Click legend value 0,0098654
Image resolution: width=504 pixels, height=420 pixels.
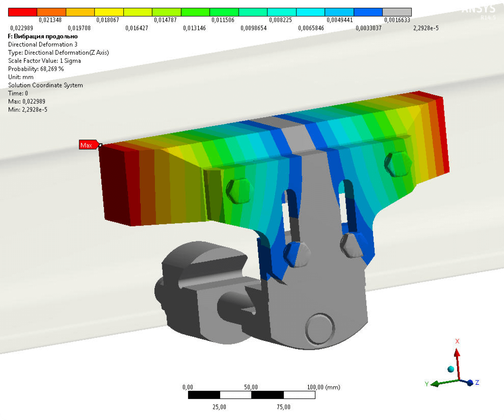[x=254, y=28]
